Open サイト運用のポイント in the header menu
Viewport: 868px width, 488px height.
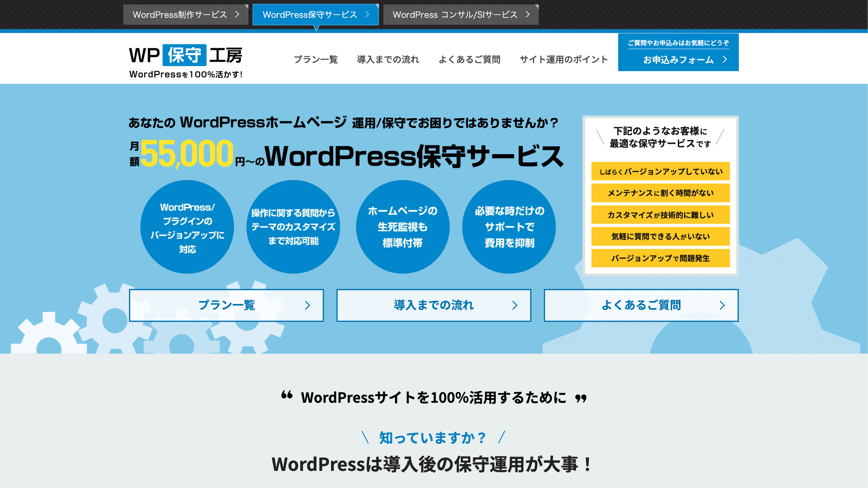[564, 60]
